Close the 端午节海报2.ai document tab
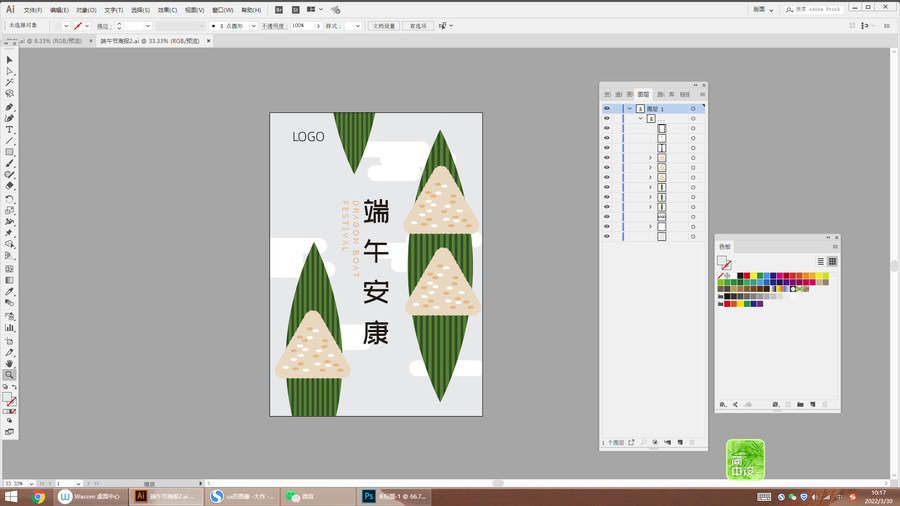This screenshot has width=900, height=506. coord(208,41)
